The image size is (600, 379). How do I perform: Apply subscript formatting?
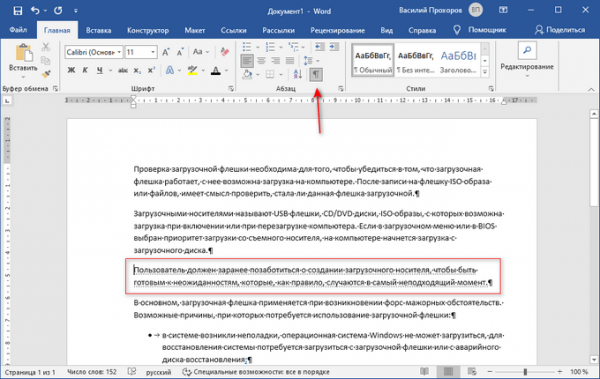click(x=137, y=70)
